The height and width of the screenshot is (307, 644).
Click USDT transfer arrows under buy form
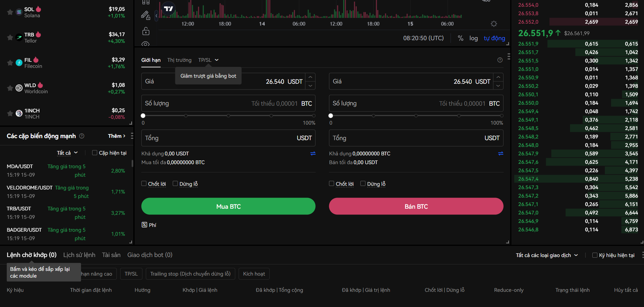(313, 153)
